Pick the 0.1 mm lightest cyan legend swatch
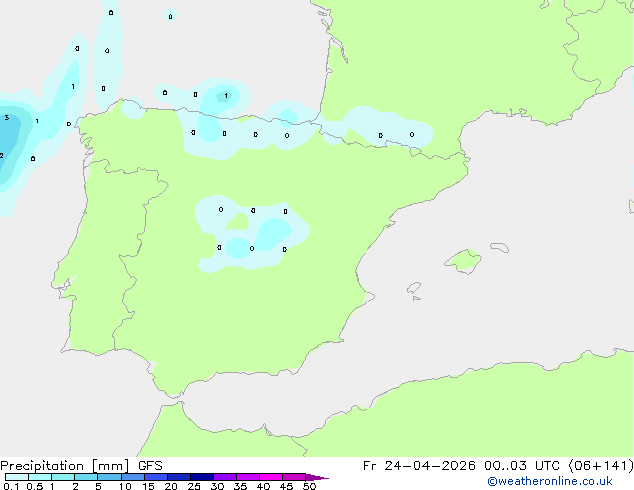 [17, 477]
